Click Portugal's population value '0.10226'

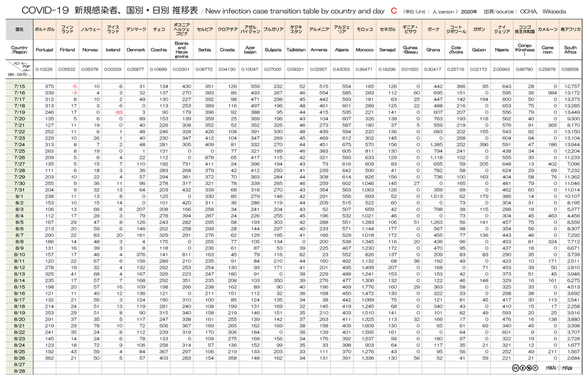click(x=45, y=70)
